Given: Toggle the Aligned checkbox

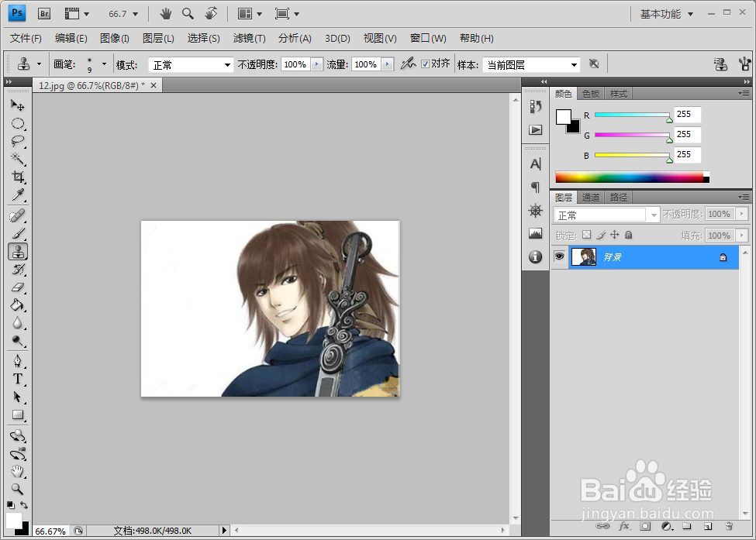Looking at the screenshot, I should click(425, 64).
